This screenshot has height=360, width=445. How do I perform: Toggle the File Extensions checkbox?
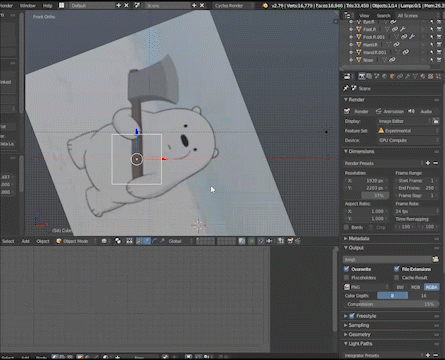396,269
